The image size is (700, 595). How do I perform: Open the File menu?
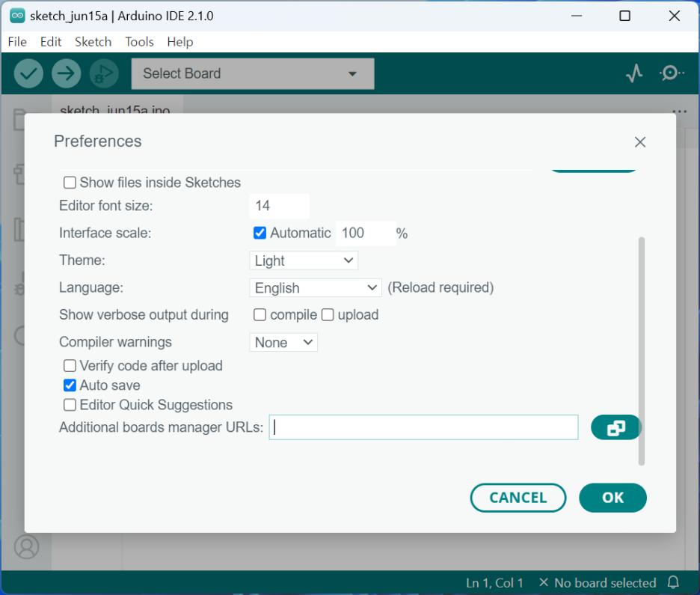pyautogui.click(x=17, y=42)
